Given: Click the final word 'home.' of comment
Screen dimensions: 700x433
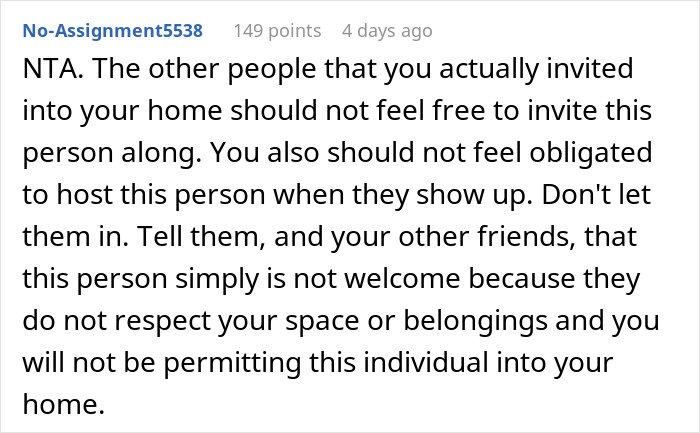Looking at the screenshot, I should click(x=63, y=404).
